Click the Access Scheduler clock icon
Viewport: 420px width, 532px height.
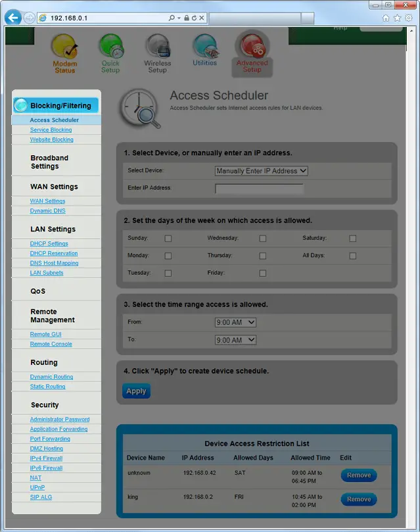[x=140, y=109]
